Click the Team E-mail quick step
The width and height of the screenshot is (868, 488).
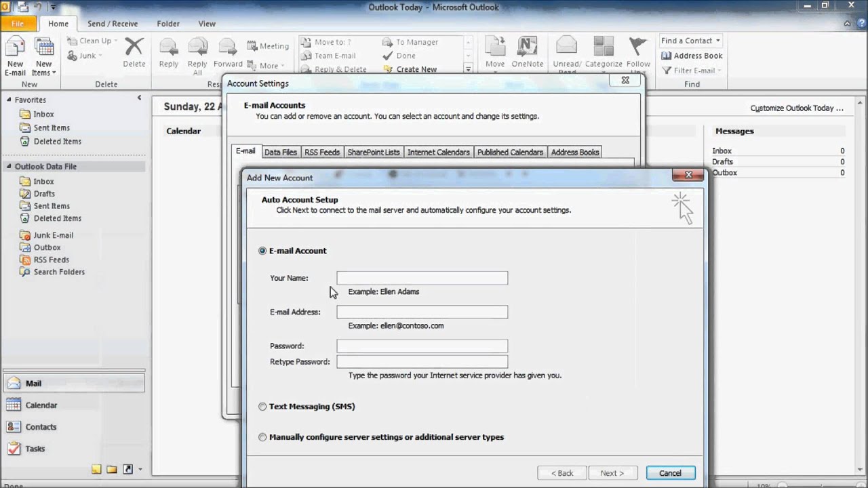(x=328, y=56)
